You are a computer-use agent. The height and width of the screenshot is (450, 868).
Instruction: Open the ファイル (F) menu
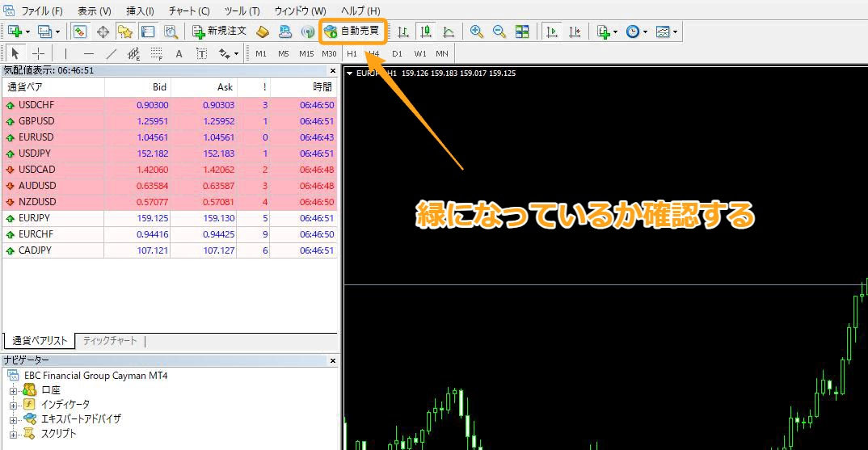tap(42, 11)
